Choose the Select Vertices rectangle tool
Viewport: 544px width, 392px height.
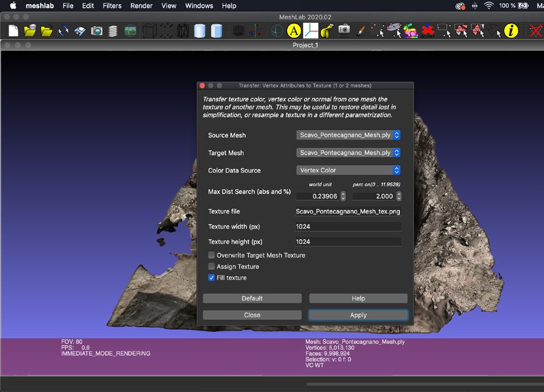pyautogui.click(x=444, y=30)
